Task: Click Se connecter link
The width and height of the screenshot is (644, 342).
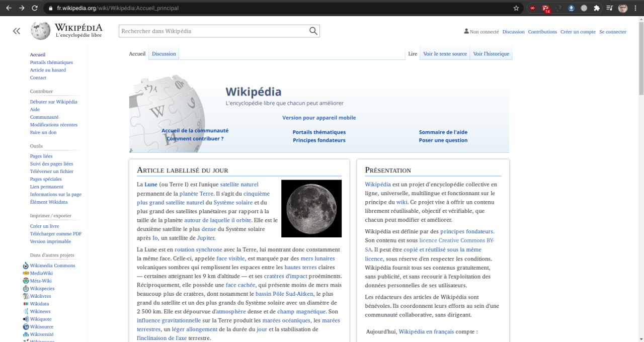Action: [613, 32]
